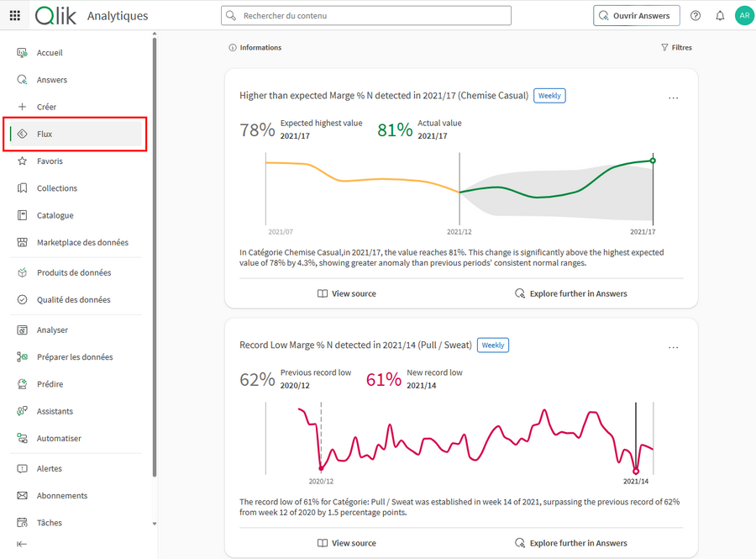Click the 62% previous record low value
Image resolution: width=756 pixels, height=559 pixels.
tap(257, 380)
